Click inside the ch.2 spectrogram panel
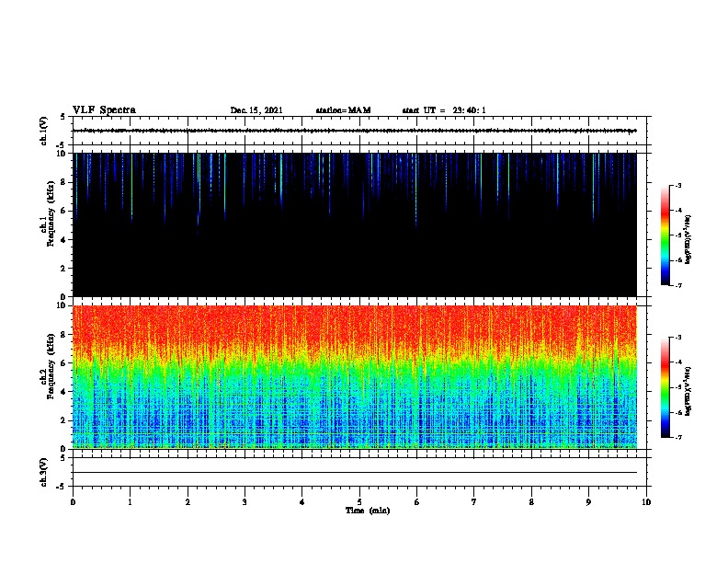This screenshot has height=563, width=728. (355, 377)
